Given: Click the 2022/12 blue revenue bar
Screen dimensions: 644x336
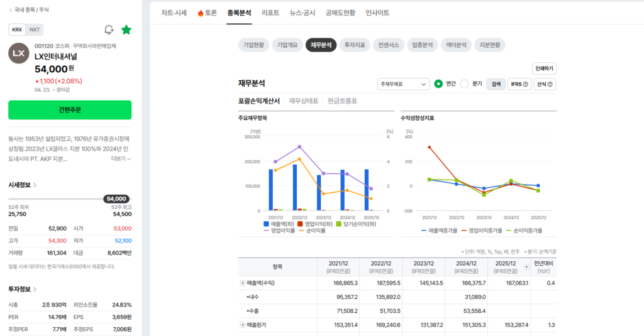Looking at the screenshot, I should 295,188.
